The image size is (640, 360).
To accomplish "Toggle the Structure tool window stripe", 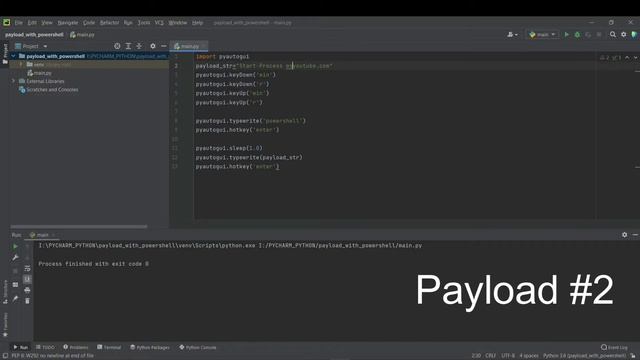I will coord(5,292).
